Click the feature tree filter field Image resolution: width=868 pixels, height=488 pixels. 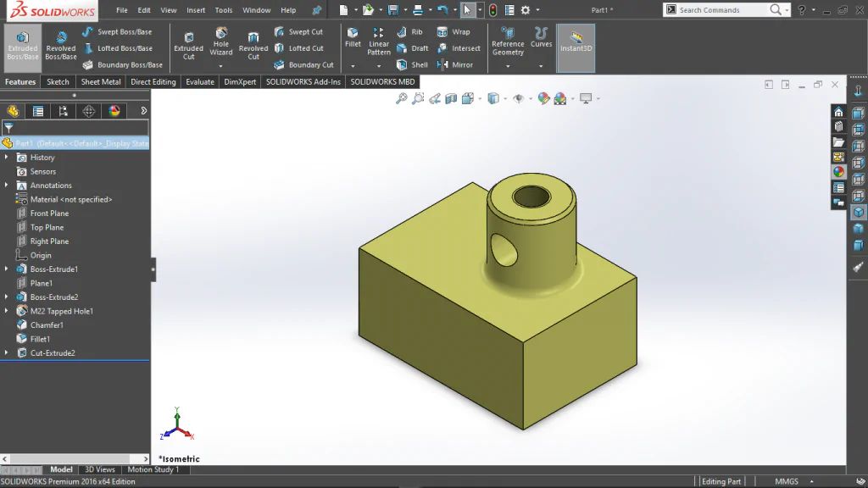tap(75, 128)
